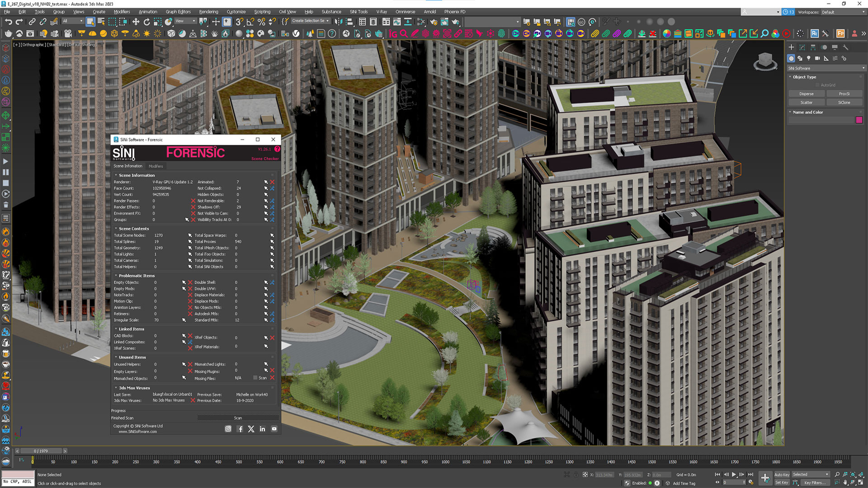
Task: Click the red circular play render icon
Action: (x=786, y=33)
